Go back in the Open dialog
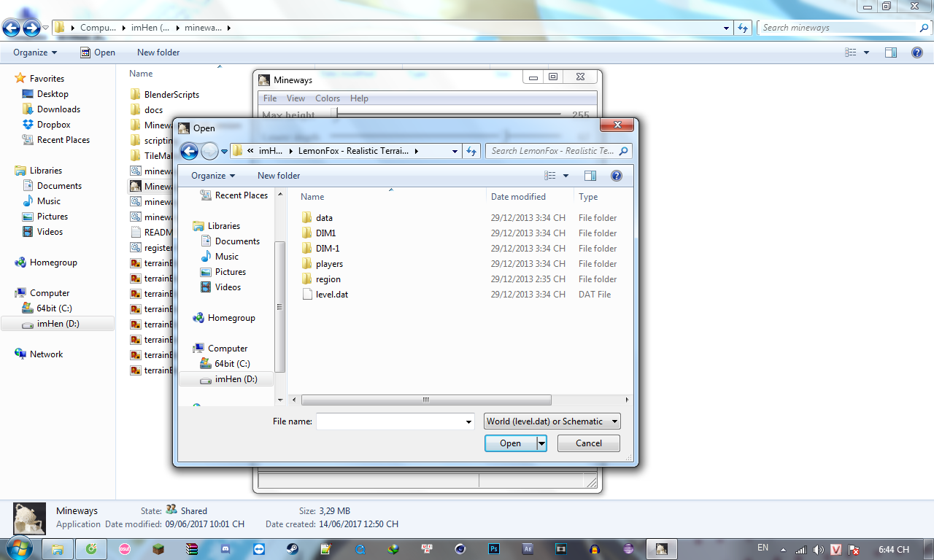Viewport: 934px width, 560px height. 189,151
